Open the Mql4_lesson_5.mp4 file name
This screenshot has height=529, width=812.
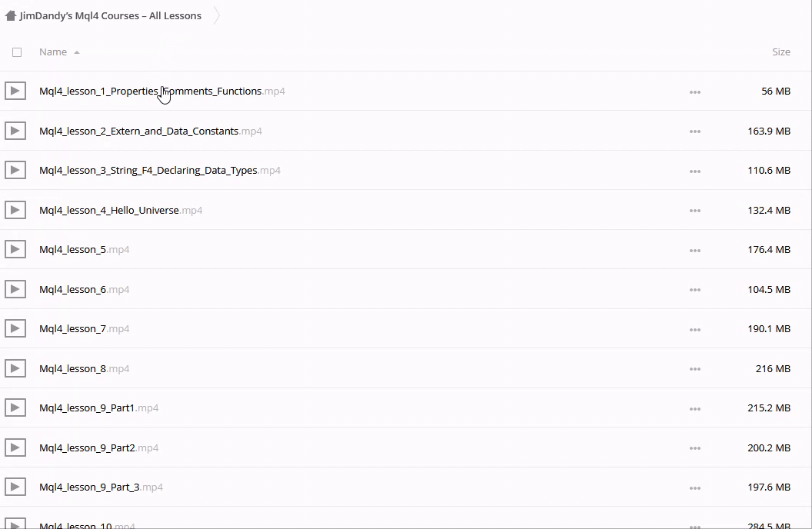coord(73,250)
